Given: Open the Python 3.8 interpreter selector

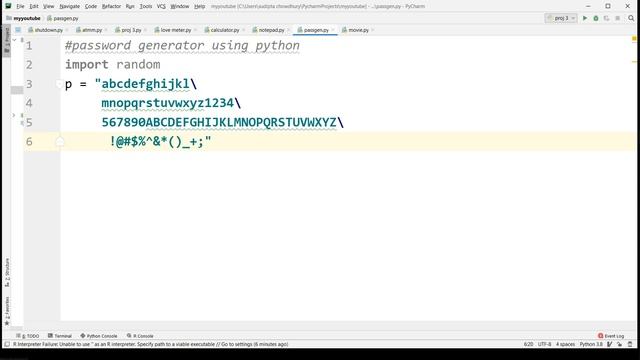Looking at the screenshot, I should (591, 344).
